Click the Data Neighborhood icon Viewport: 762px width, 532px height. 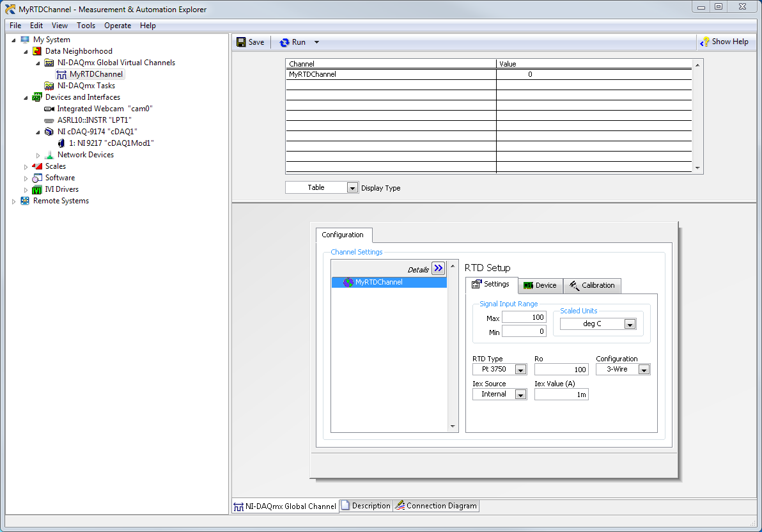[37, 51]
